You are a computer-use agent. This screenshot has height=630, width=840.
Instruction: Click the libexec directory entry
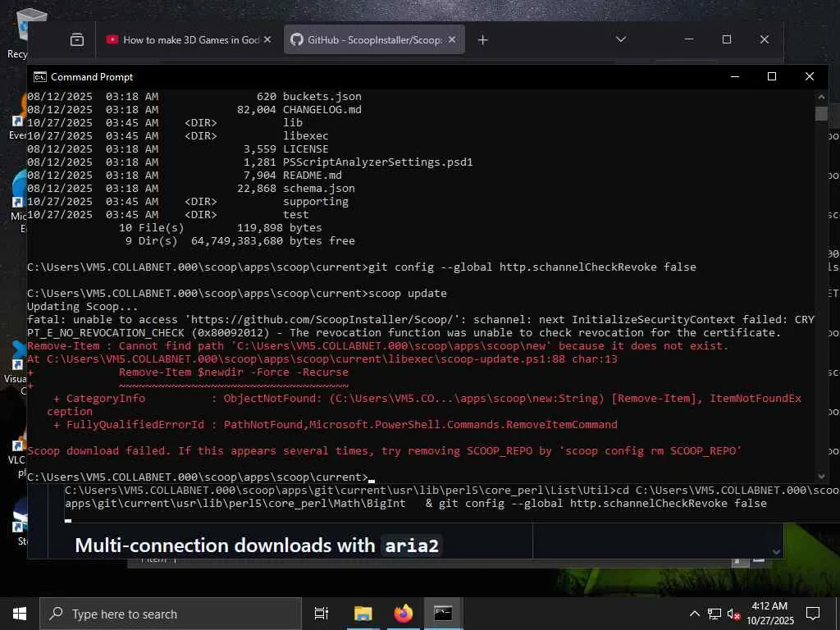[x=306, y=135]
